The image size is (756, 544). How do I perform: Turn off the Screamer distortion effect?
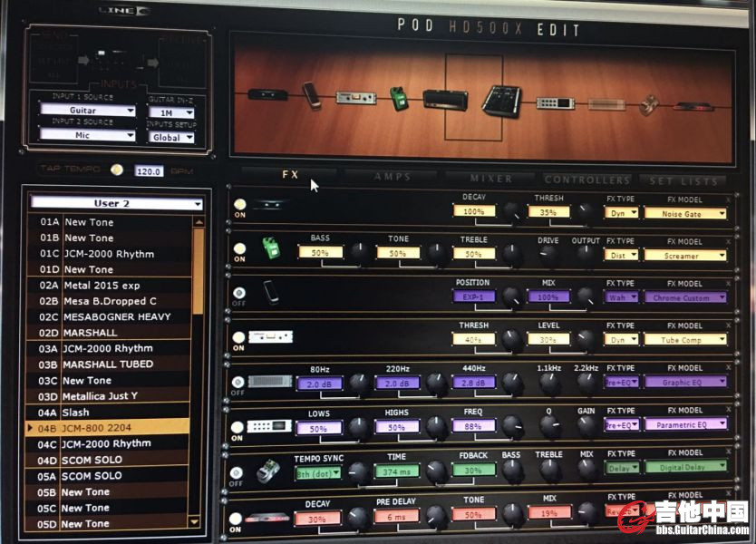point(239,248)
